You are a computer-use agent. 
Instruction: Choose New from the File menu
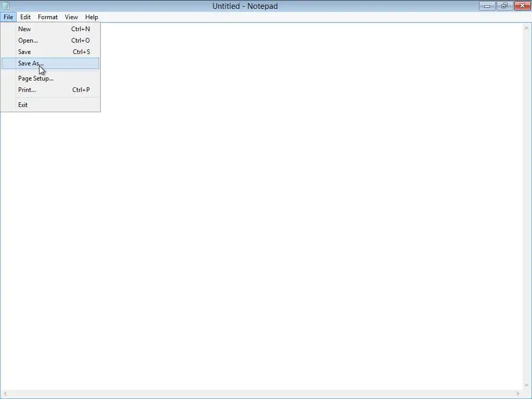point(50,29)
